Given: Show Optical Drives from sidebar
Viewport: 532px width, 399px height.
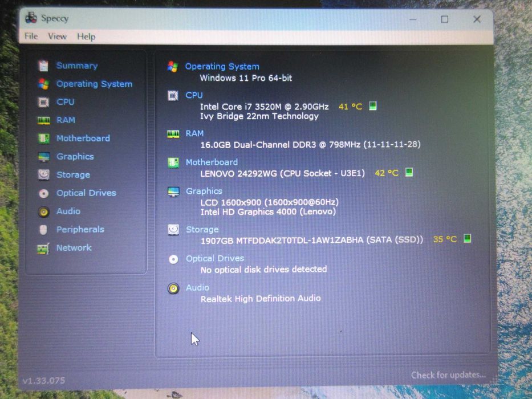Looking at the screenshot, I should [86, 193].
